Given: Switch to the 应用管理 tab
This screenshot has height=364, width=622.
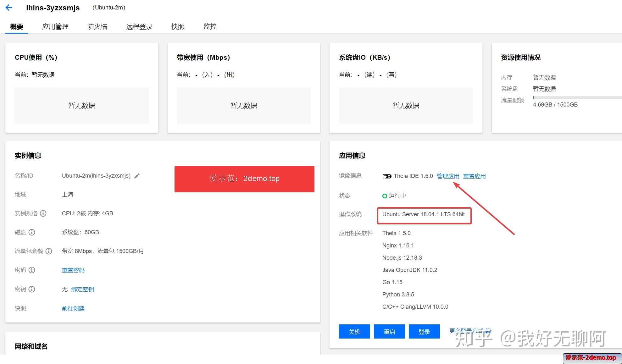Looking at the screenshot, I should click(x=55, y=26).
